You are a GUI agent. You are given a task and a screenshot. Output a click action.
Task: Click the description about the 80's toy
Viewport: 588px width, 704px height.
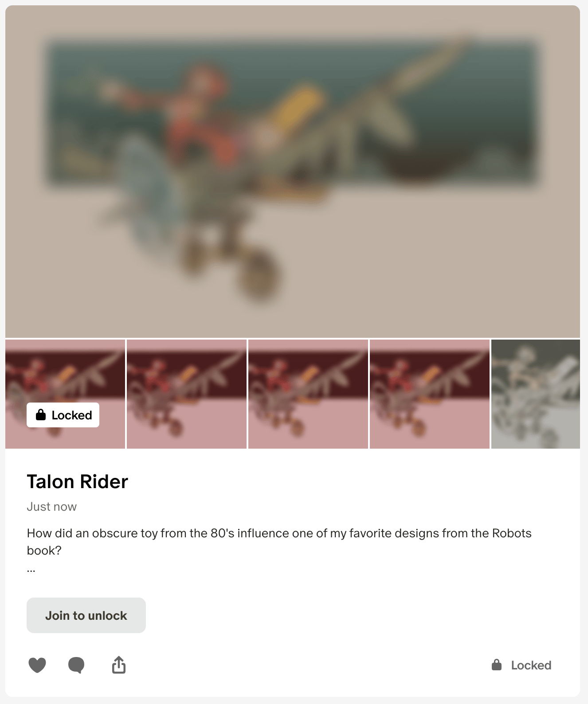[279, 542]
